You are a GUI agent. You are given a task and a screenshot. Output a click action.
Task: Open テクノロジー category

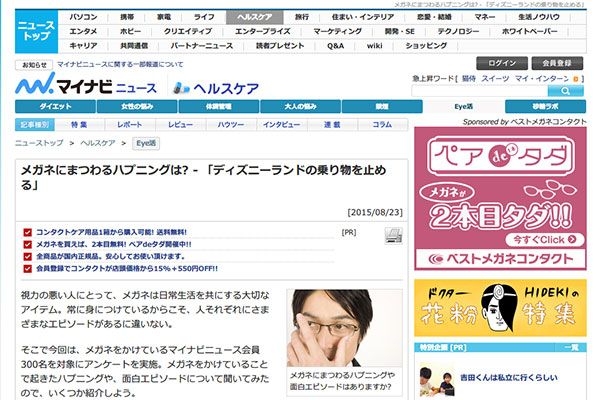coord(458,31)
